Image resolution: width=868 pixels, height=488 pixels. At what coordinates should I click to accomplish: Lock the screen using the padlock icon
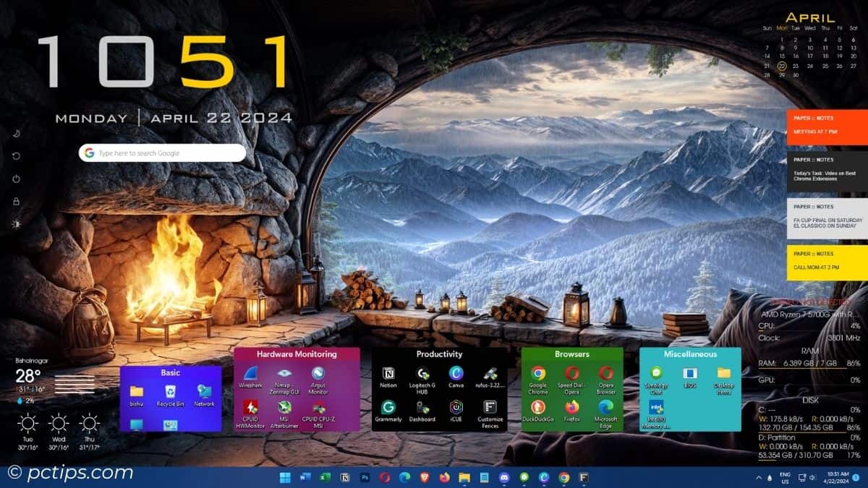[16, 202]
